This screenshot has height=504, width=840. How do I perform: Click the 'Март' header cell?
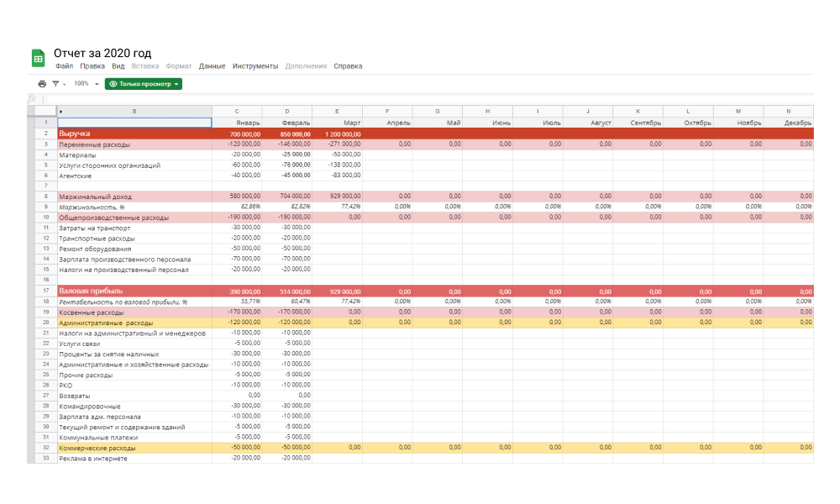tap(337, 123)
